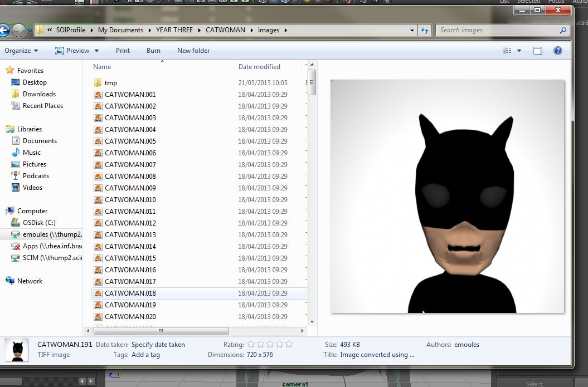Select CATWOMAN.005 file icon

pos(98,141)
